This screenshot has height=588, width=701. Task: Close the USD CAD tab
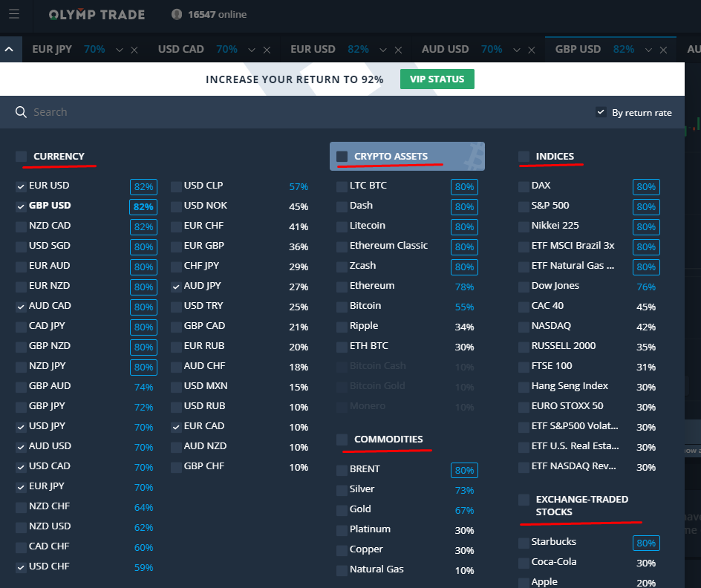click(267, 50)
